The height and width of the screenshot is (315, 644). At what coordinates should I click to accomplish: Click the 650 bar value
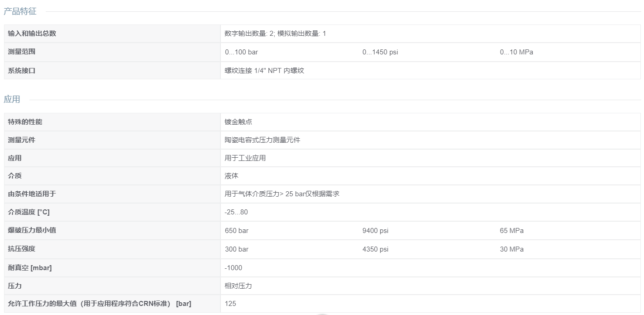tap(237, 231)
